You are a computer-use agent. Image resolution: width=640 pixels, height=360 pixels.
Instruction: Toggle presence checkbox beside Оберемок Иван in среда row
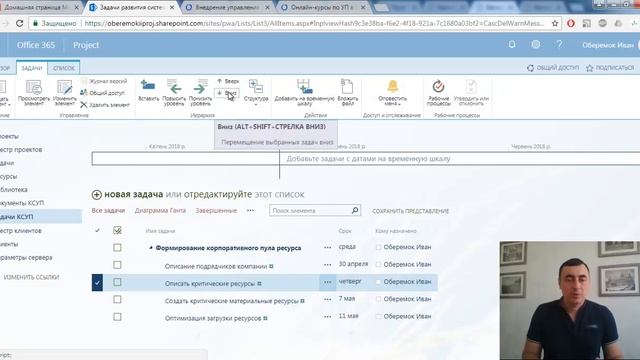pos(378,247)
